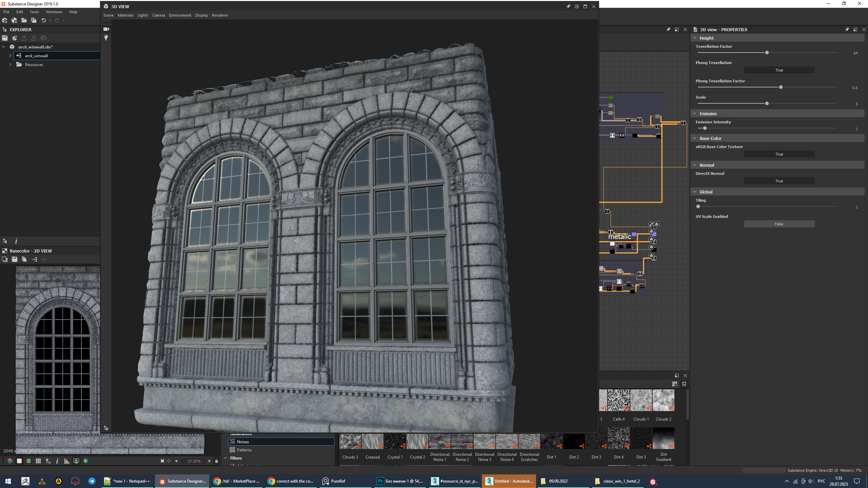
Task: Collapse the Height properties section
Action: (x=694, y=38)
